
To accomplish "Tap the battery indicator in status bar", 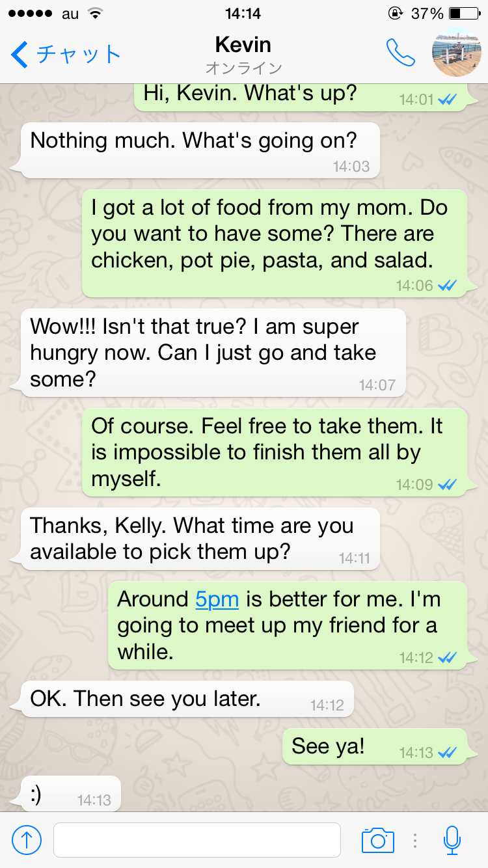I will (463, 13).
